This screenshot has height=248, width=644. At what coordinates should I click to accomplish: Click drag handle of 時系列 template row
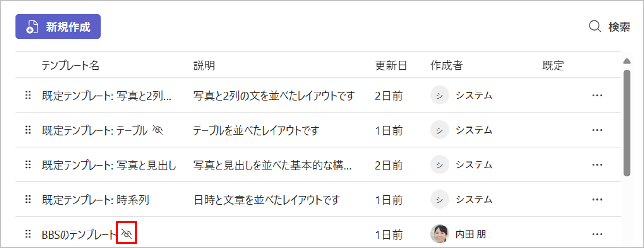(x=28, y=199)
